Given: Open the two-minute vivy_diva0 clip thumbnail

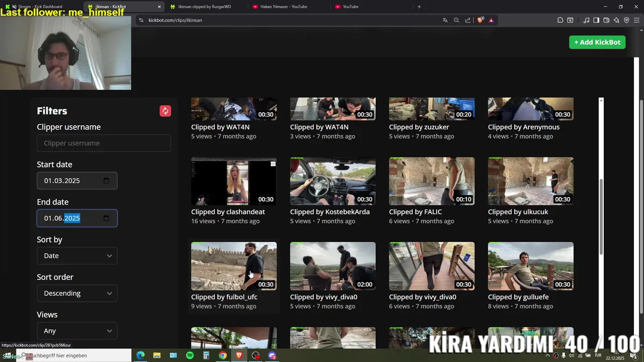Looking at the screenshot, I should pos(333,266).
